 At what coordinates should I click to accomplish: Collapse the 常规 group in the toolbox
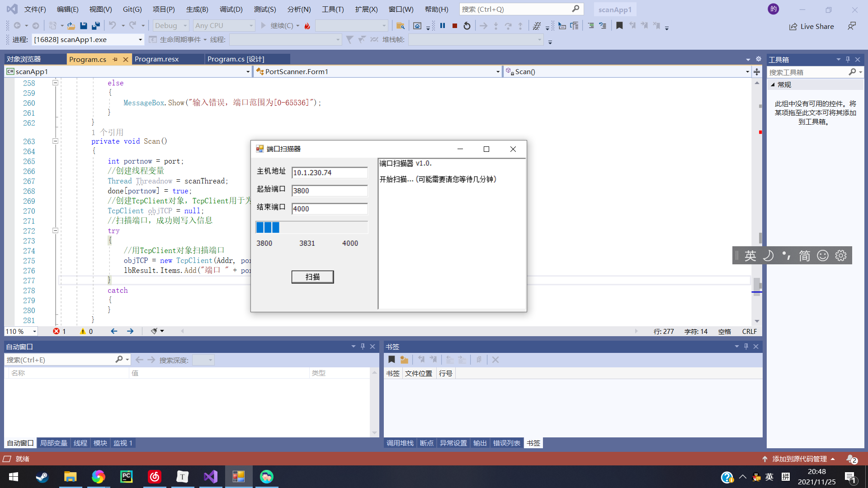pos(773,84)
